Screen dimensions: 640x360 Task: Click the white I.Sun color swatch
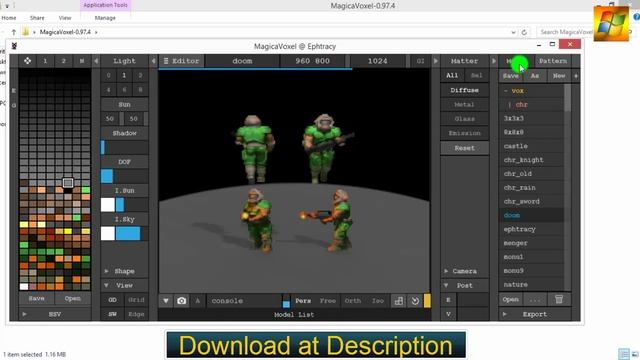pyautogui.click(x=108, y=205)
